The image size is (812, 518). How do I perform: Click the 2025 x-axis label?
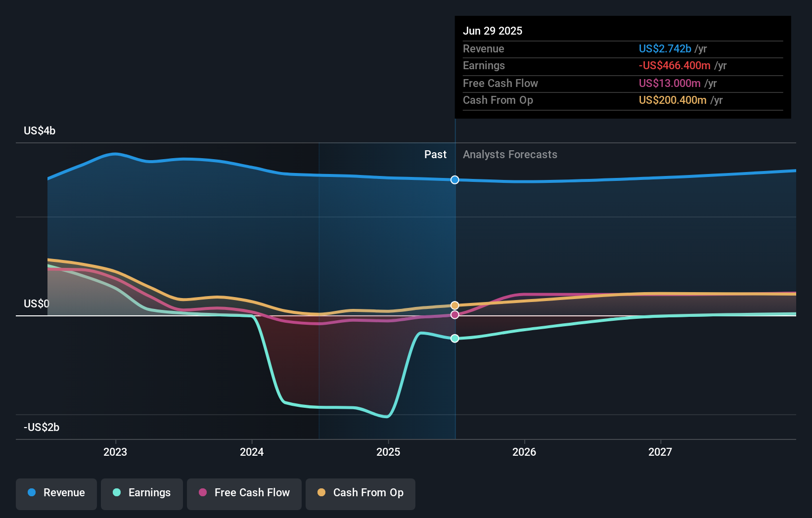(388, 452)
